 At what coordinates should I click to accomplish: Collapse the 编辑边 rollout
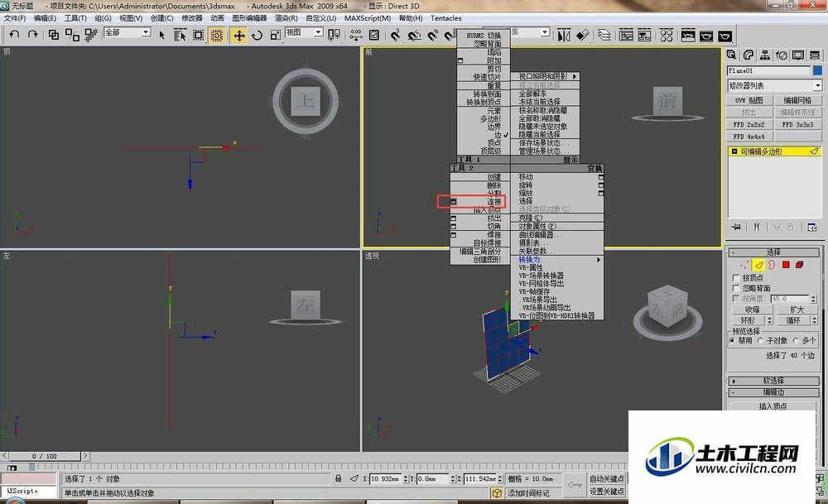(773, 392)
